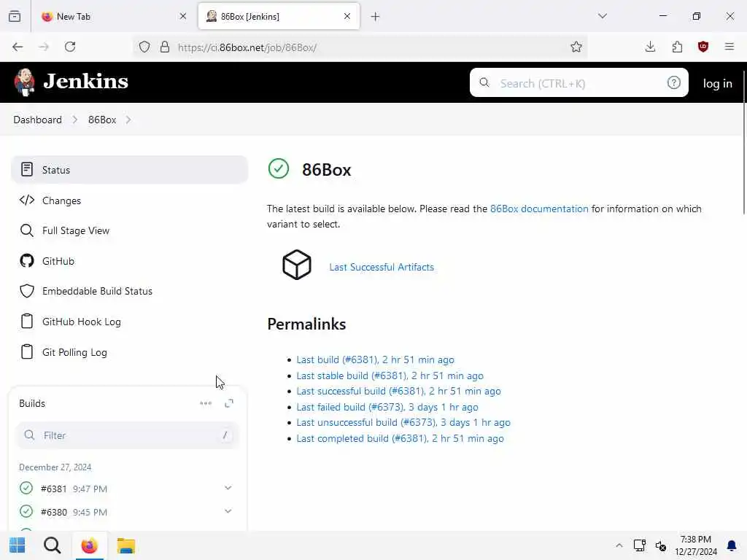747x560 pixels.
Task: Close the New Tab tab
Action: (183, 16)
